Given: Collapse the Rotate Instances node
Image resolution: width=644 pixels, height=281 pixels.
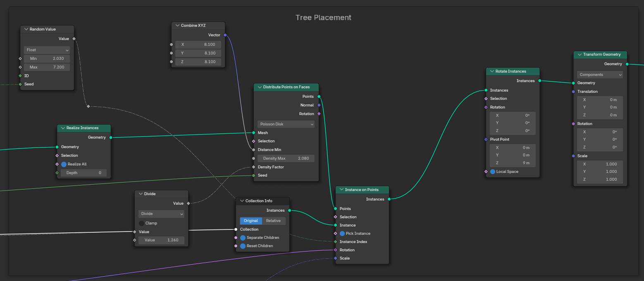Looking at the screenshot, I should click(492, 71).
